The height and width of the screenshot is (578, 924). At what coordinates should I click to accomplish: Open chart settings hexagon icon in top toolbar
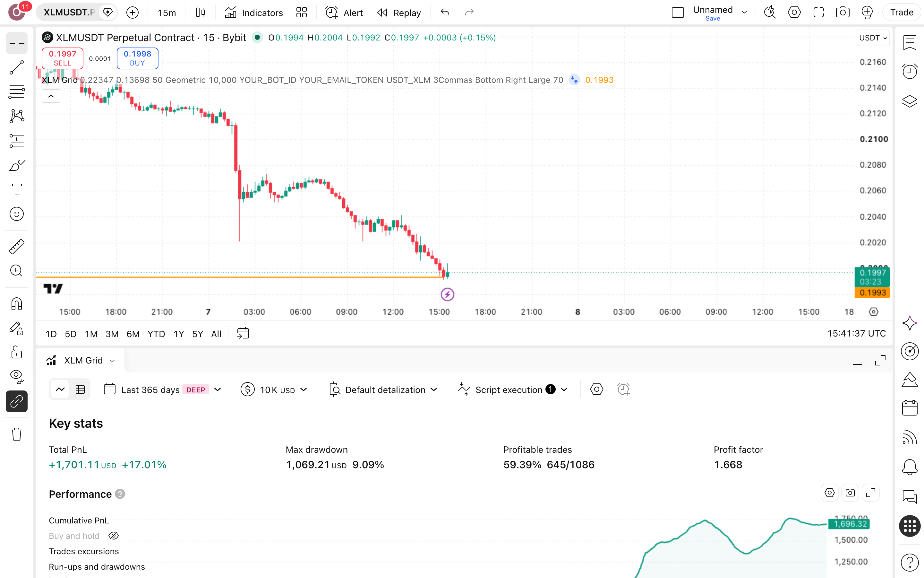(794, 13)
